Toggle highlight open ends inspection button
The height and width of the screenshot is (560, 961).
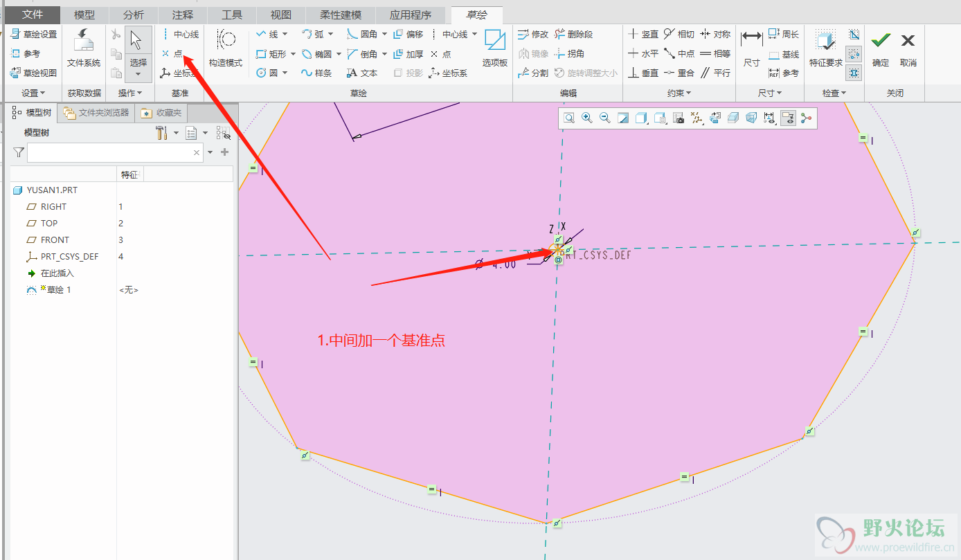pos(854,53)
